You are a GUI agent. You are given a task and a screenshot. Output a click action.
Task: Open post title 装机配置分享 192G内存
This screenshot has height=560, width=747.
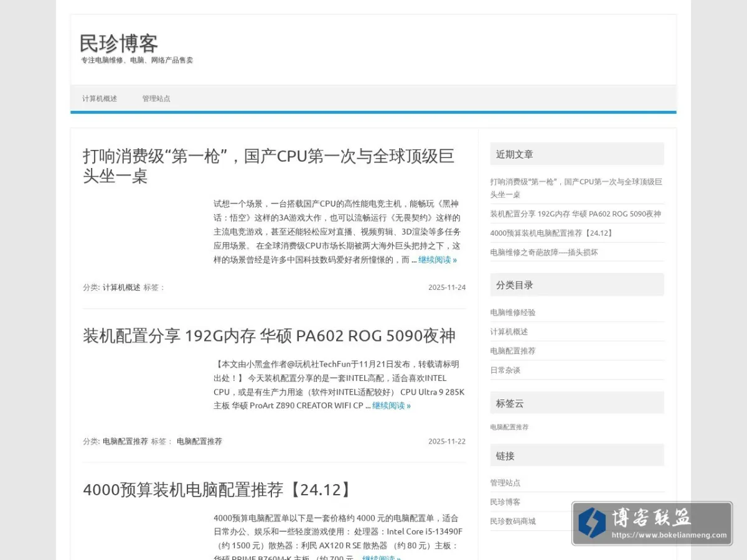[269, 336]
